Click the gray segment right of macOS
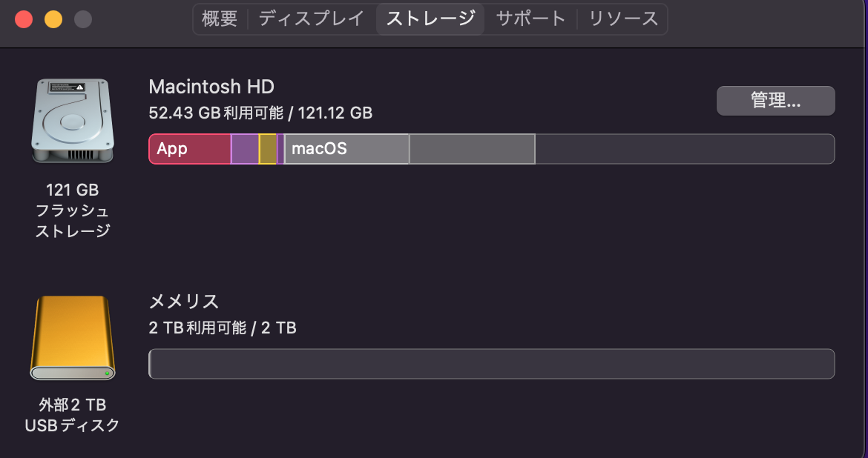Viewport: 868px width, 458px height. tap(472, 149)
